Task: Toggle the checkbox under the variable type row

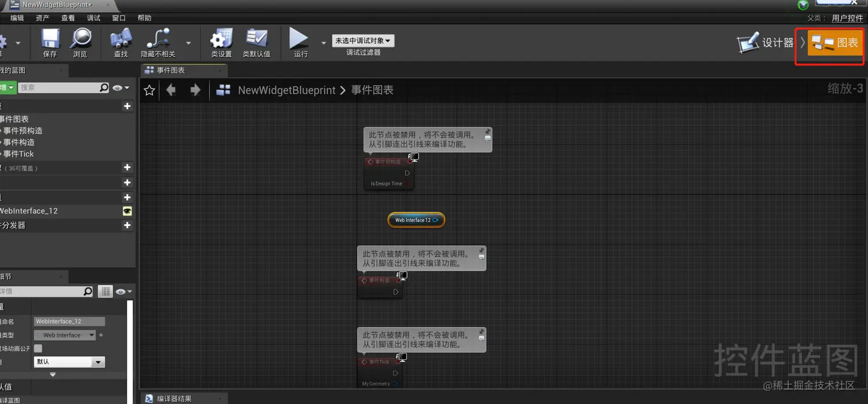Action: [38, 348]
